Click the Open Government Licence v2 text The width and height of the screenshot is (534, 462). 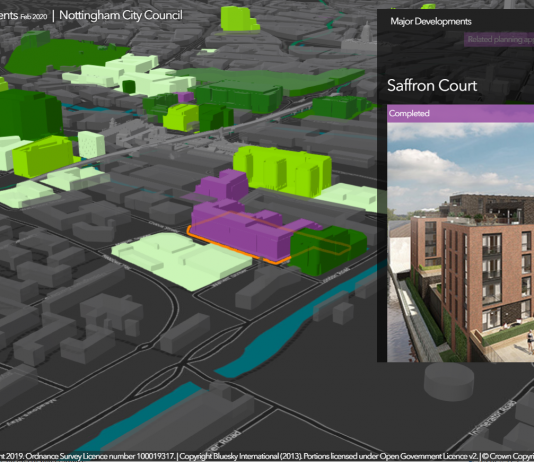point(429,456)
